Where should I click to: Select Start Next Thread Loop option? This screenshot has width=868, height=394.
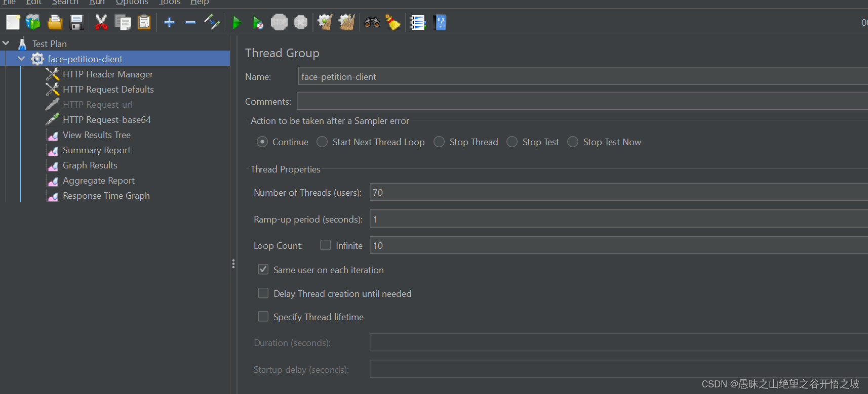pyautogui.click(x=322, y=142)
